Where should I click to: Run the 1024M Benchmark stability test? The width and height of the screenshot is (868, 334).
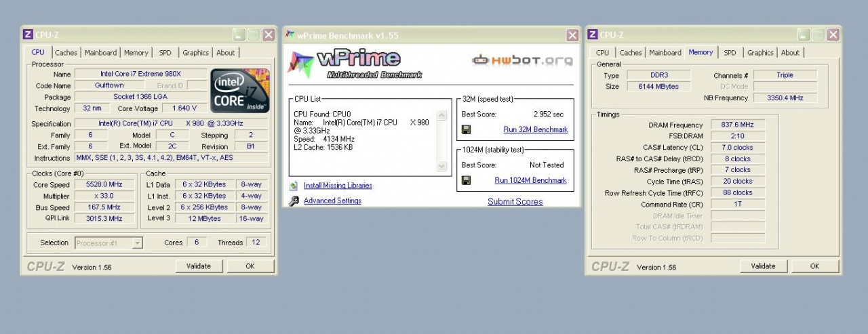pos(530,180)
